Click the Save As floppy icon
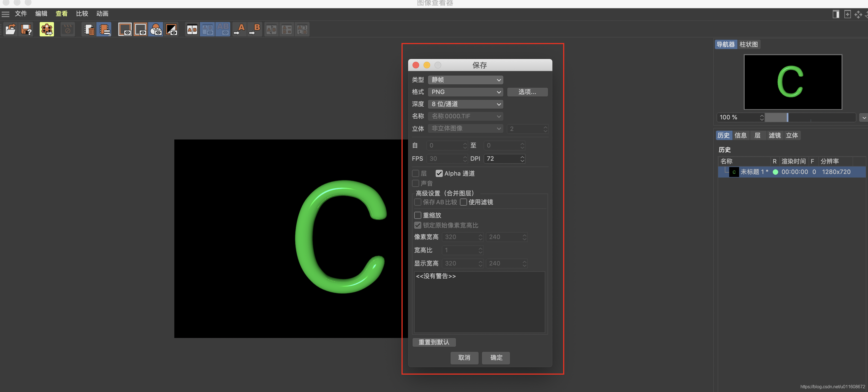This screenshot has width=868, height=392. tap(26, 30)
